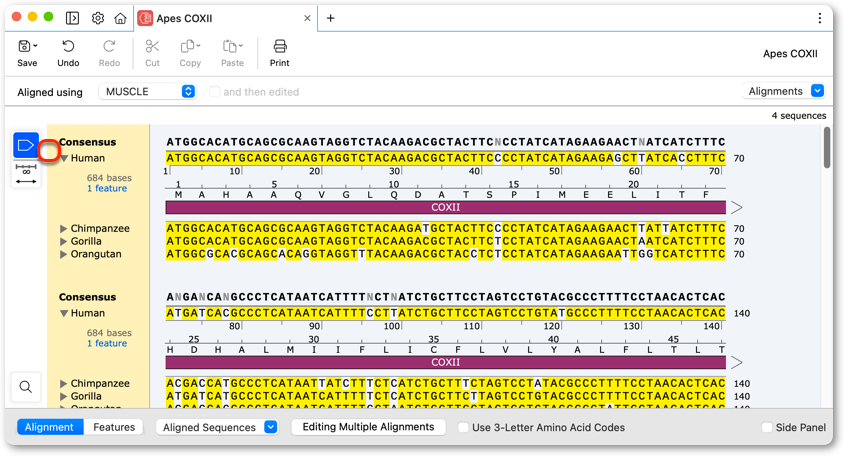Click the Copy toolbar icon
This screenshot has width=844, height=456.
pyautogui.click(x=190, y=47)
